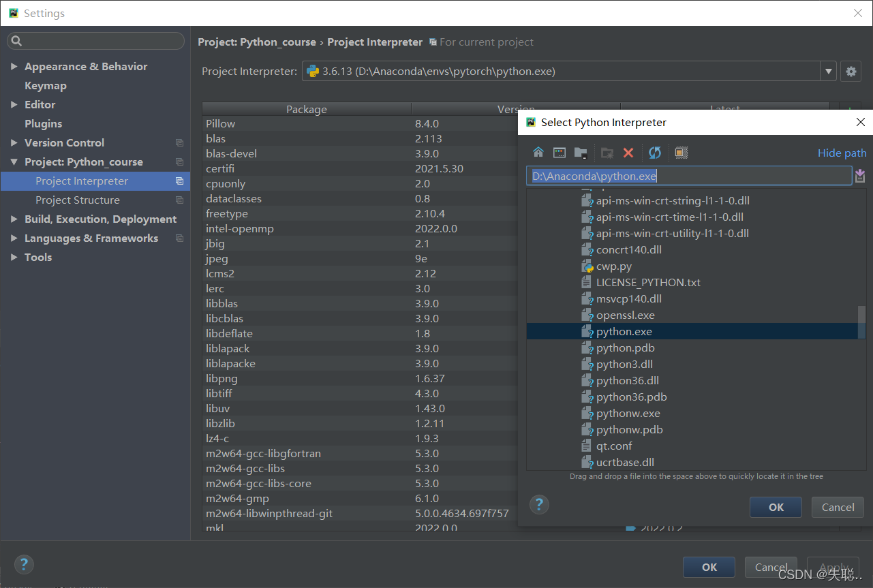873x588 pixels.
Task: Click the red Delete icon
Action: click(x=628, y=153)
